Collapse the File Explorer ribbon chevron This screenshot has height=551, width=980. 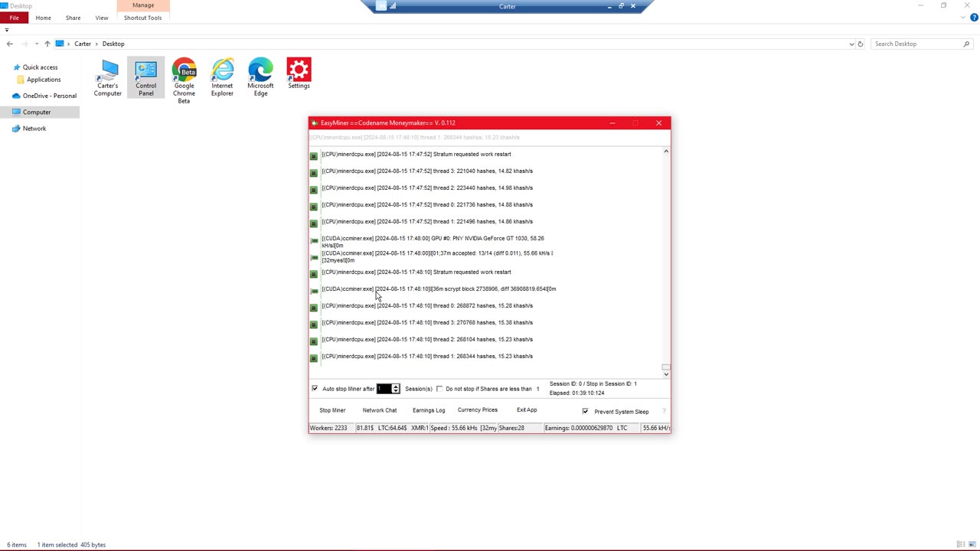pyautogui.click(x=963, y=17)
